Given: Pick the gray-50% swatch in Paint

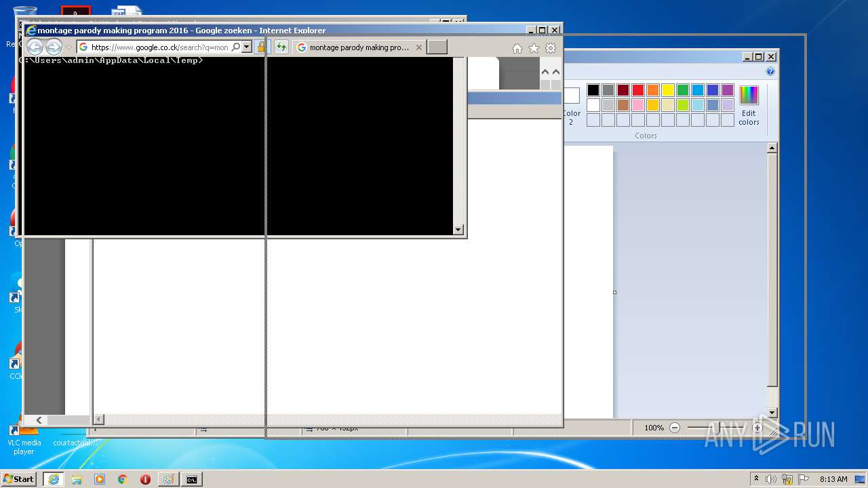Looking at the screenshot, I should [x=608, y=90].
